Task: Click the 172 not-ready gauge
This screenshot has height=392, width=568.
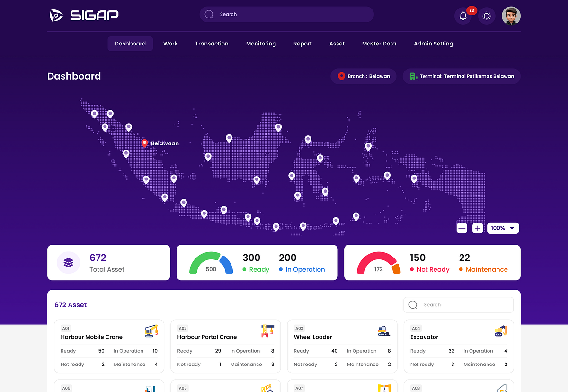Action: [379, 263]
